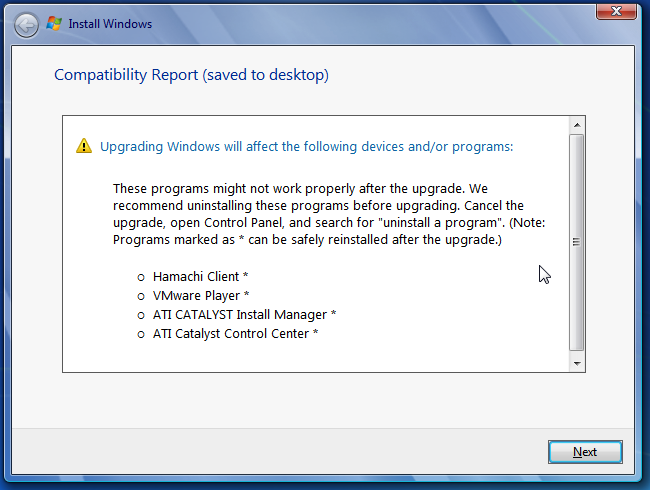The height and width of the screenshot is (490, 650).
Task: Go back using the round back arrow
Action: 26,25
